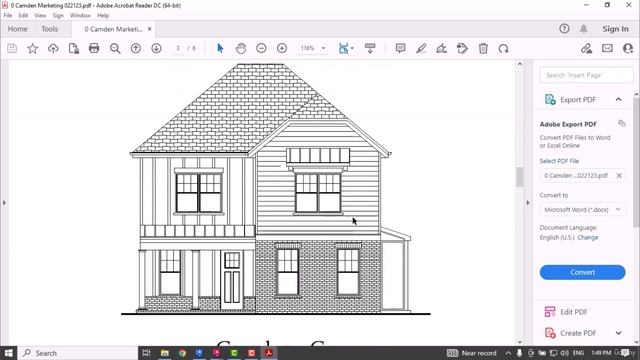Open the Edit menu
The image size is (640, 360).
pos(23,15)
